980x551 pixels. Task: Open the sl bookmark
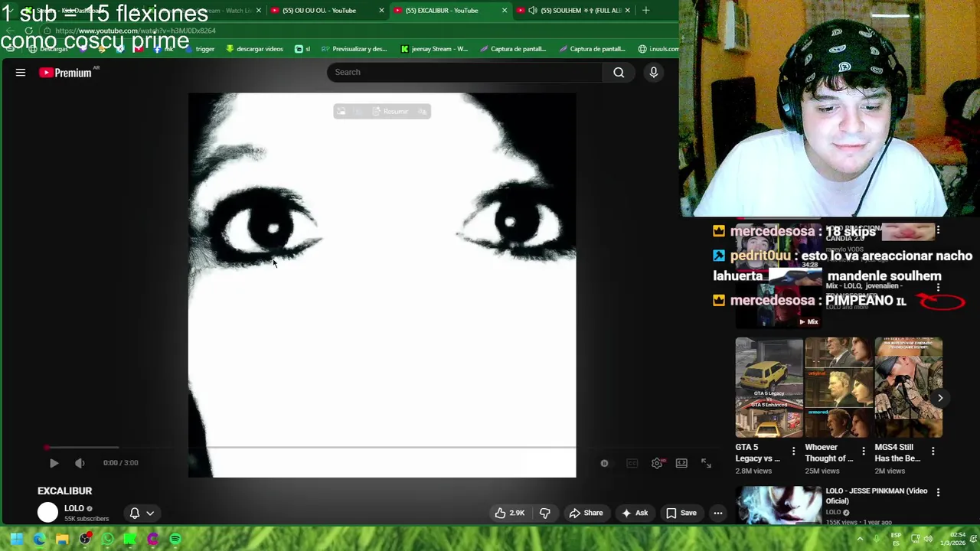tap(302, 49)
